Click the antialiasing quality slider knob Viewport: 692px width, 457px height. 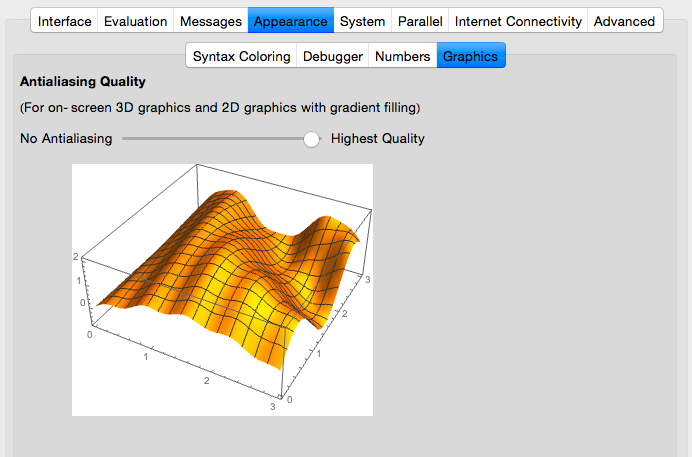tap(311, 139)
